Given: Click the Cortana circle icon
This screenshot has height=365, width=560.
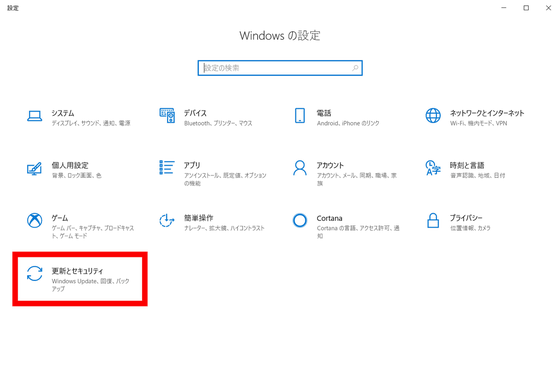Looking at the screenshot, I should pyautogui.click(x=300, y=220).
